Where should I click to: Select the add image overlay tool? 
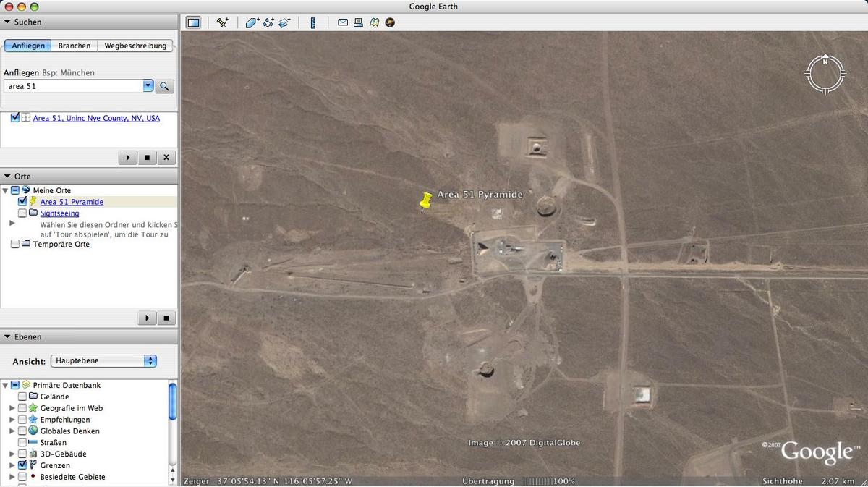click(x=284, y=22)
